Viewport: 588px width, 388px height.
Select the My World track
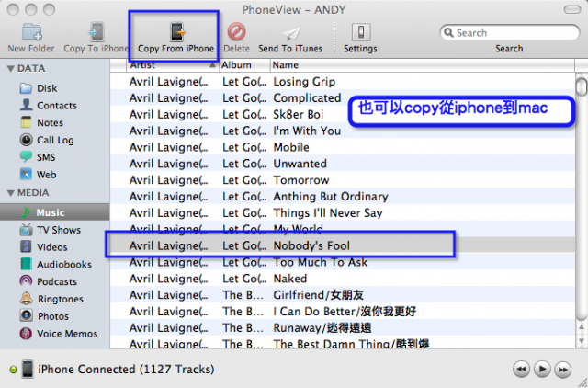(x=343, y=229)
